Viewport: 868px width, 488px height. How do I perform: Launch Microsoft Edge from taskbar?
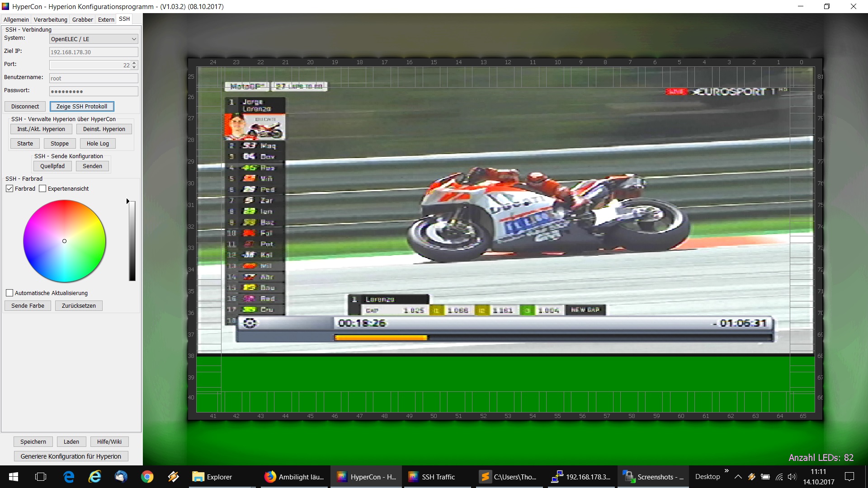click(x=69, y=477)
